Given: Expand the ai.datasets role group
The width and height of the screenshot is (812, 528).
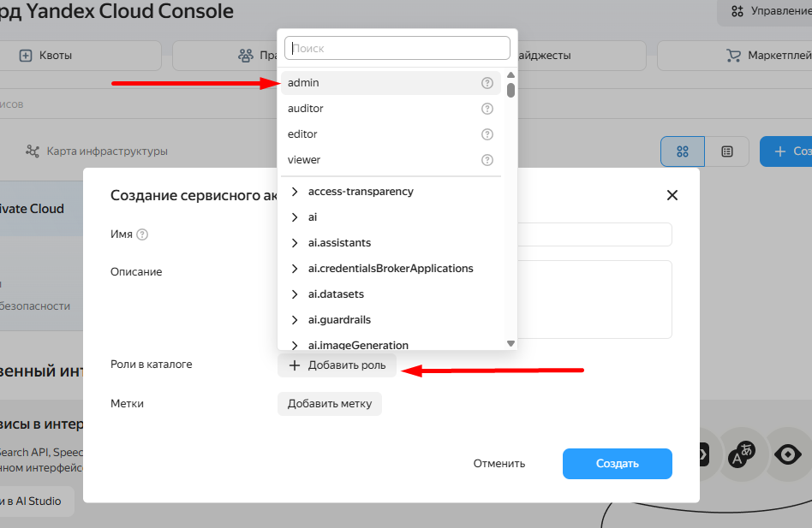Looking at the screenshot, I should pyautogui.click(x=295, y=294).
